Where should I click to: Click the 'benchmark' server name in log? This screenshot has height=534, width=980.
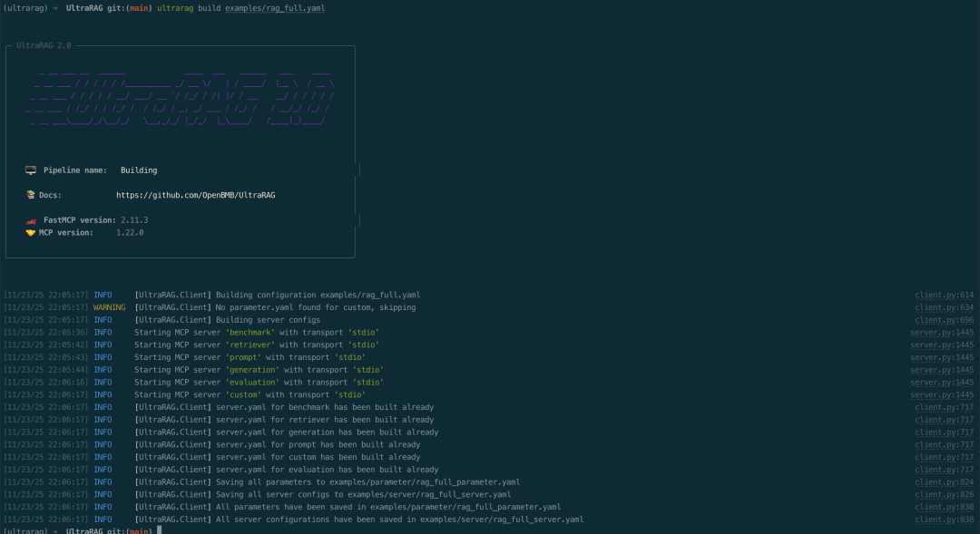pyautogui.click(x=250, y=332)
